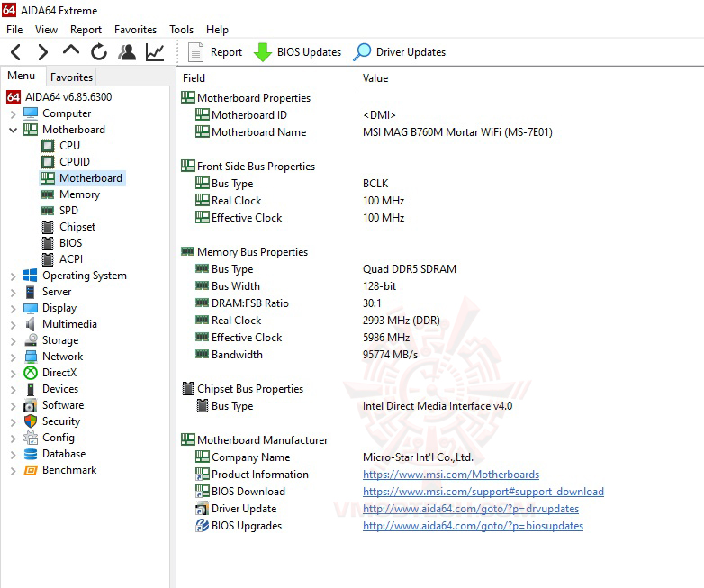Select the Network tree item

click(63, 357)
